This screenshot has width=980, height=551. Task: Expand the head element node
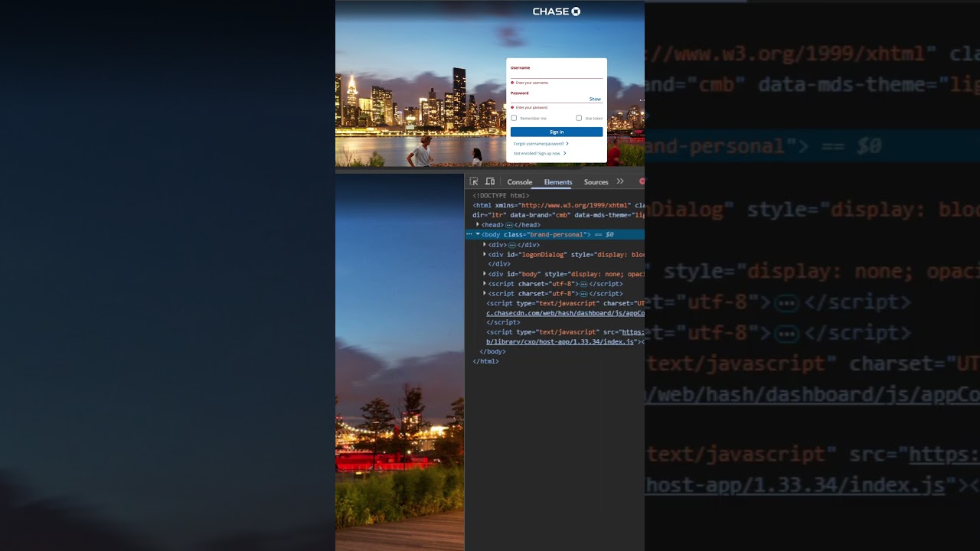tap(478, 225)
